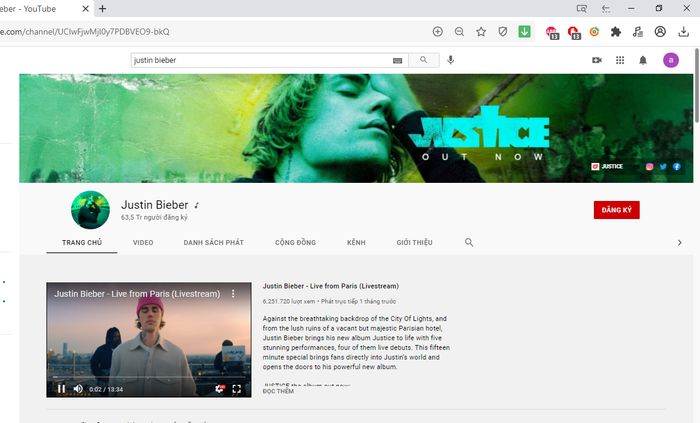
Task: Open video title link Live from Paris
Action: tap(331, 286)
